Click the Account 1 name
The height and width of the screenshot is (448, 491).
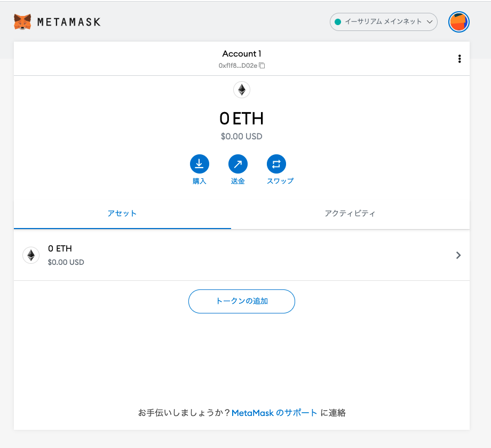[x=242, y=53]
